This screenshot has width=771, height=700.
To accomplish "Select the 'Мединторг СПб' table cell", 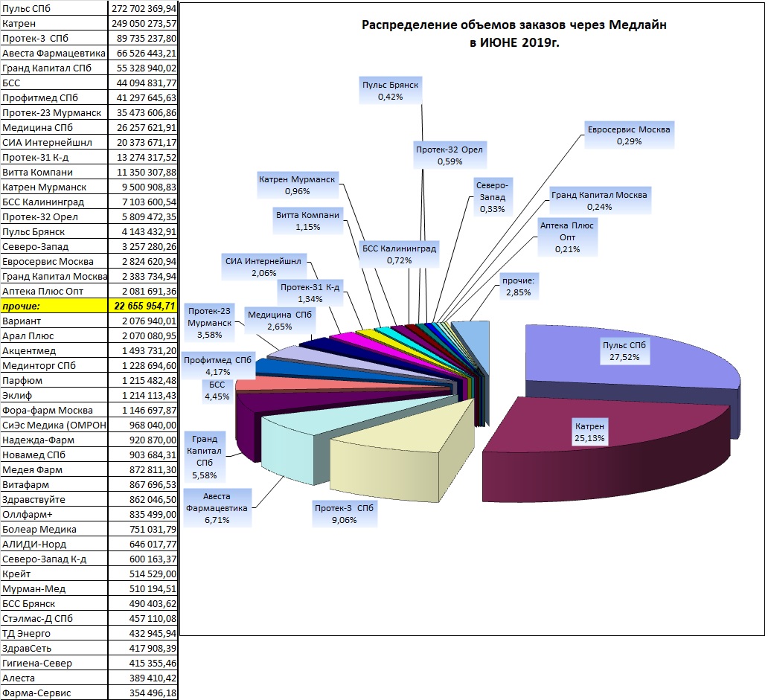I will 54,365.
